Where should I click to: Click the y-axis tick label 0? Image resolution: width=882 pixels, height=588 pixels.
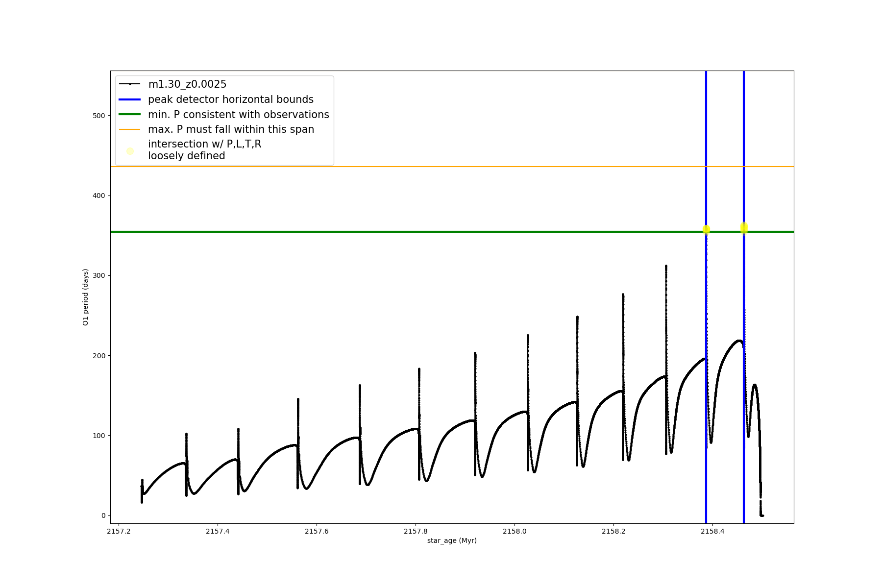(x=103, y=515)
